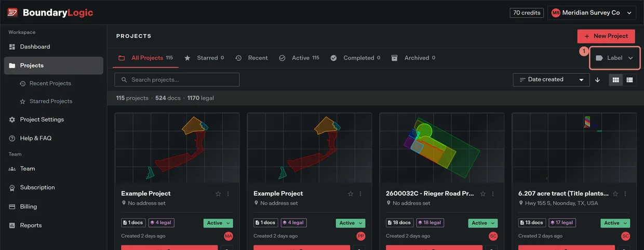The height and width of the screenshot is (250, 644).
Task: Switch to the Archived tab
Action: click(413, 58)
